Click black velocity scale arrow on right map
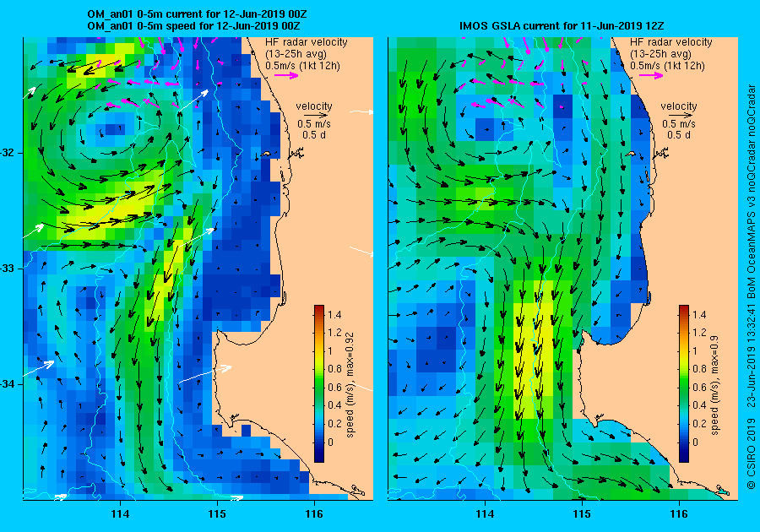Image resolution: width=760 pixels, height=532 pixels. pos(681,116)
